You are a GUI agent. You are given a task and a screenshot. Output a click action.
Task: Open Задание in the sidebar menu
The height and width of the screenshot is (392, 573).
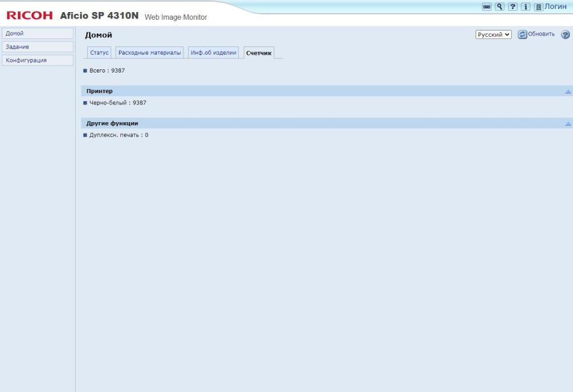(x=38, y=46)
